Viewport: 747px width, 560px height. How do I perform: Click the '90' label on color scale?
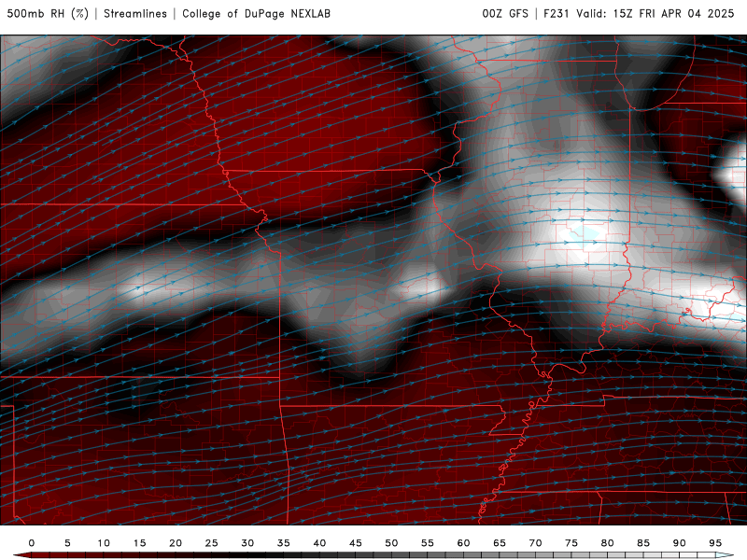(x=680, y=543)
